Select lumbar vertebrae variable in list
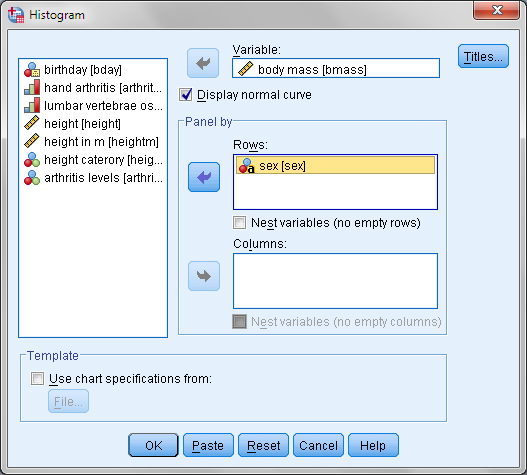 pyautogui.click(x=93, y=106)
